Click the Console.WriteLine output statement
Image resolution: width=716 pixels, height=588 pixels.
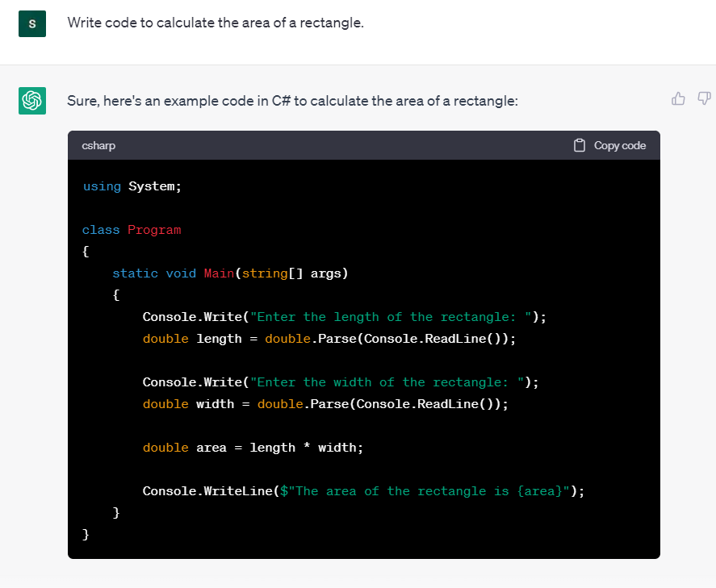(x=363, y=491)
